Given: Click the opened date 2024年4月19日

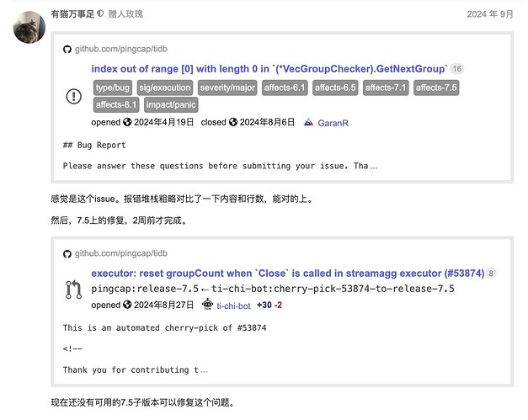Looking at the screenshot, I should point(163,122).
